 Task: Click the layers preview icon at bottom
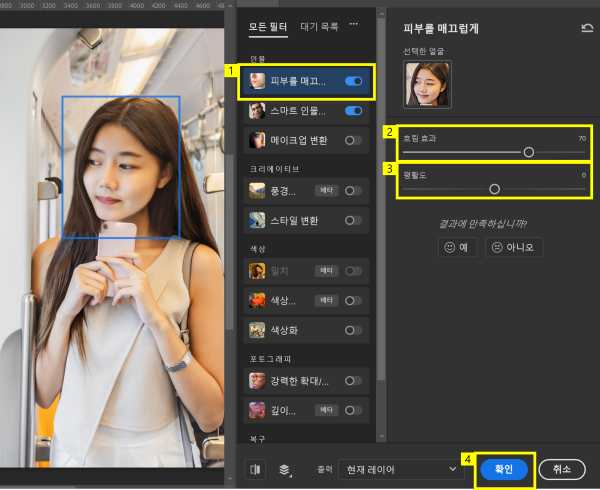[284, 469]
